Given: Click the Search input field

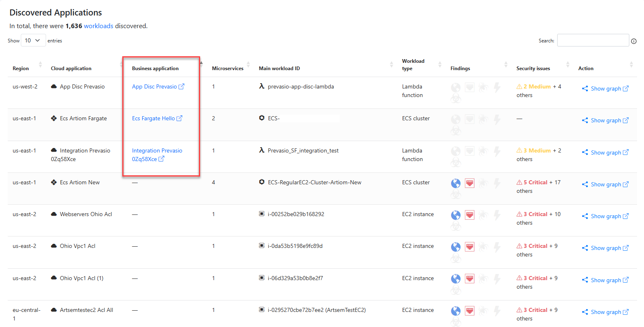Looking at the screenshot, I should click(593, 40).
